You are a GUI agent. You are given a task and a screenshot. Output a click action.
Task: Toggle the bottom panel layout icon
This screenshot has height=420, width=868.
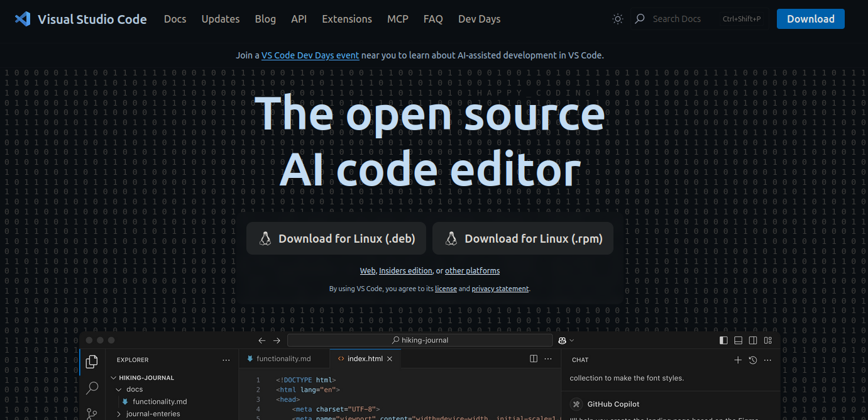tap(739, 340)
